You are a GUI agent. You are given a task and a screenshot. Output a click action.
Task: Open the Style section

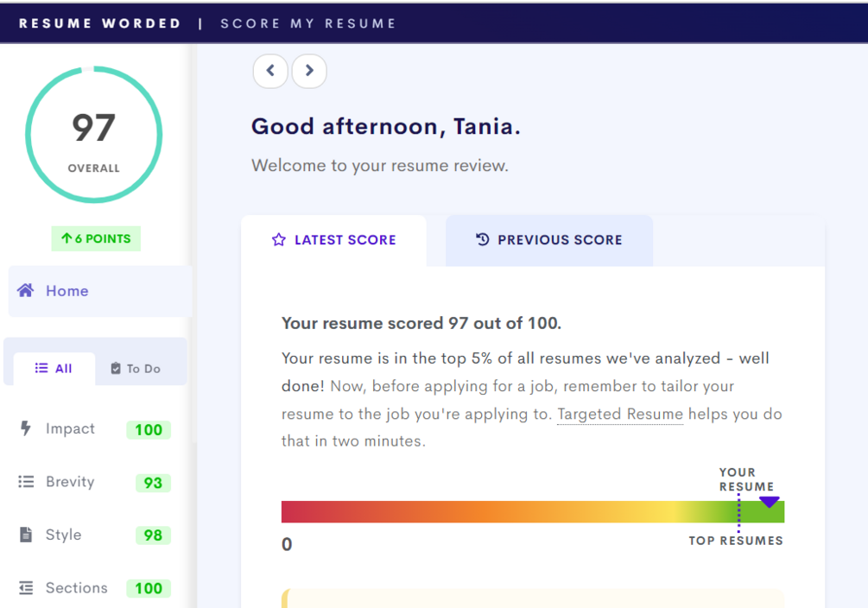94,535
